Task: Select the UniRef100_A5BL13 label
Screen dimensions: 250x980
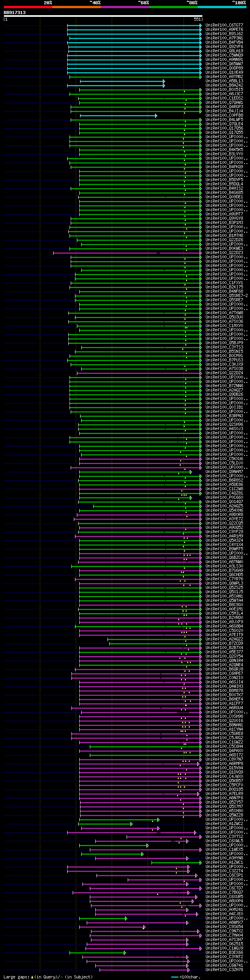Action: pyautogui.click(x=224, y=81)
